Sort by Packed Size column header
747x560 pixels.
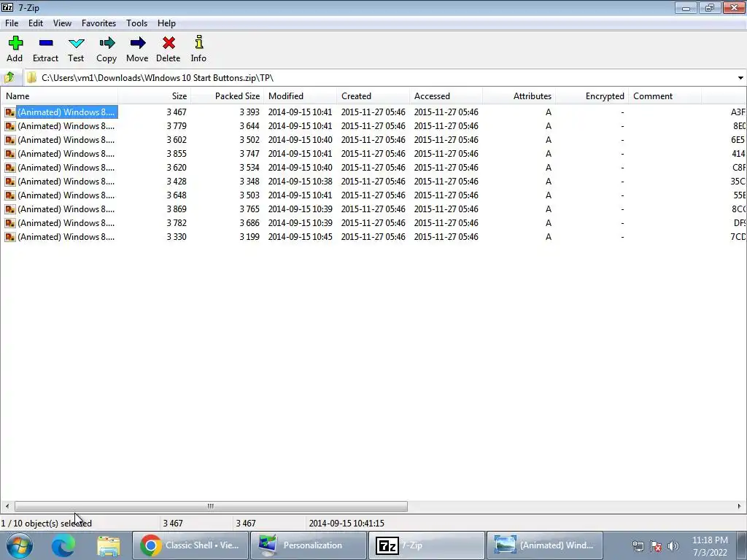(x=228, y=96)
